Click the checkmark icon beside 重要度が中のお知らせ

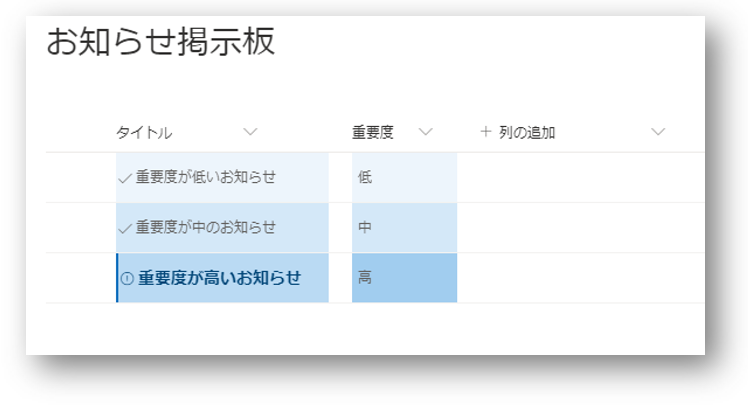(126, 228)
